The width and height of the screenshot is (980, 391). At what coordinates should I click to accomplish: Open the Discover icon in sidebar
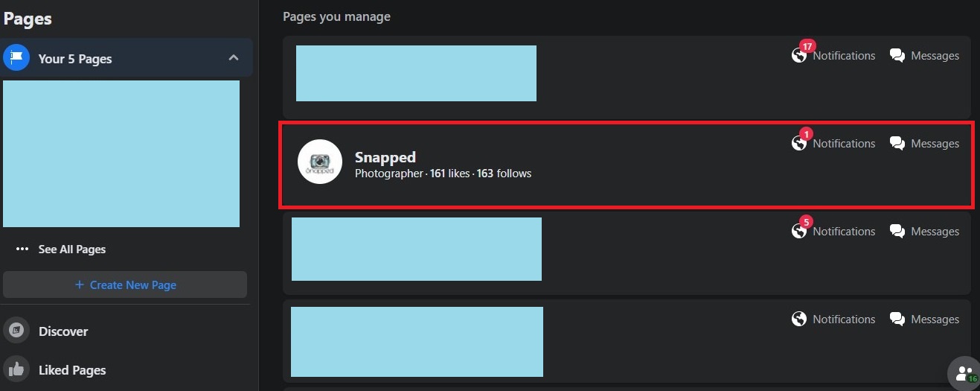pyautogui.click(x=16, y=331)
